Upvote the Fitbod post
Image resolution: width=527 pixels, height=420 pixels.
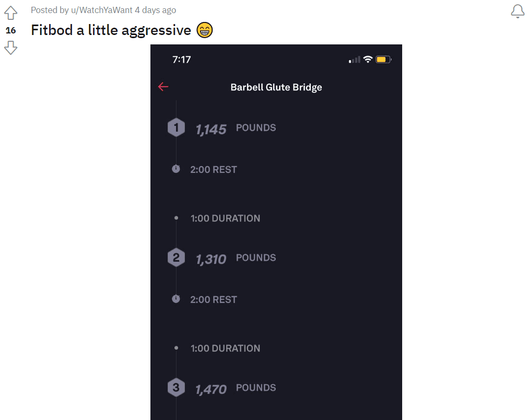[11, 13]
